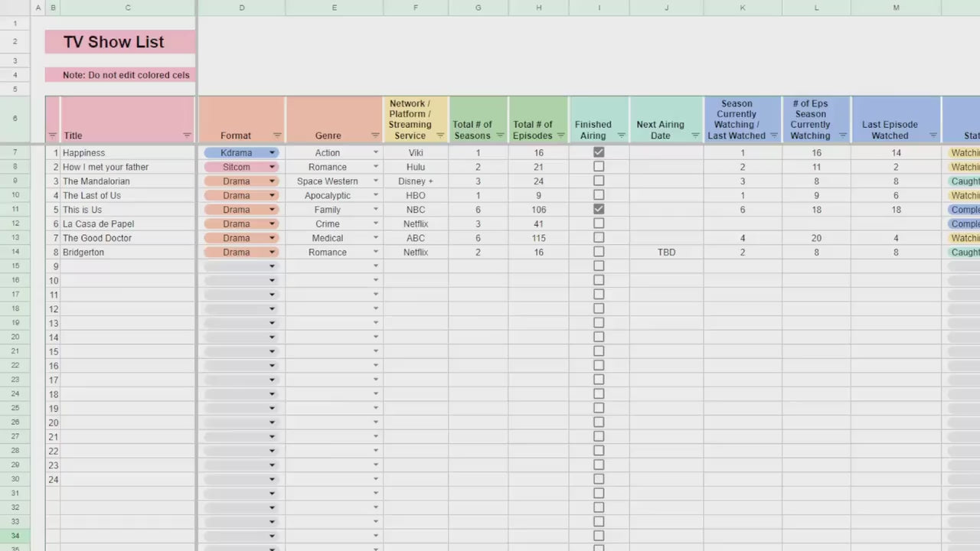Check Finished Airing for The Mandalorian
Screen dimensions: 980x551
pos(599,181)
